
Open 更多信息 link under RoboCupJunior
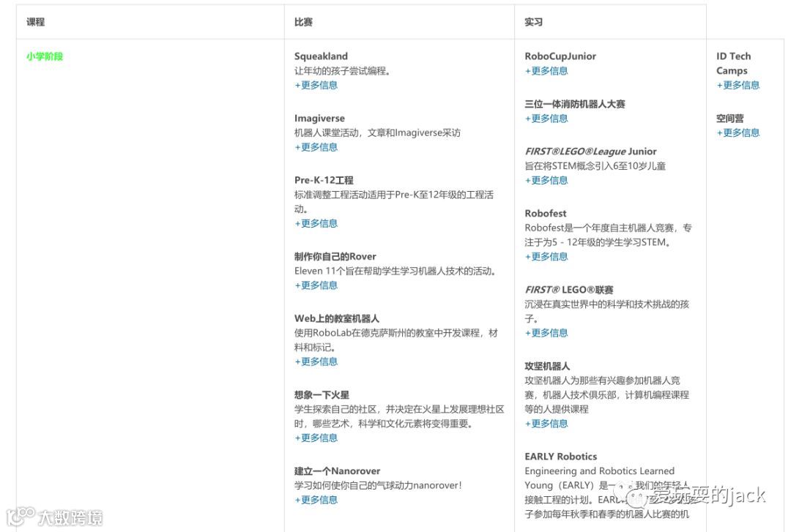[x=546, y=71]
